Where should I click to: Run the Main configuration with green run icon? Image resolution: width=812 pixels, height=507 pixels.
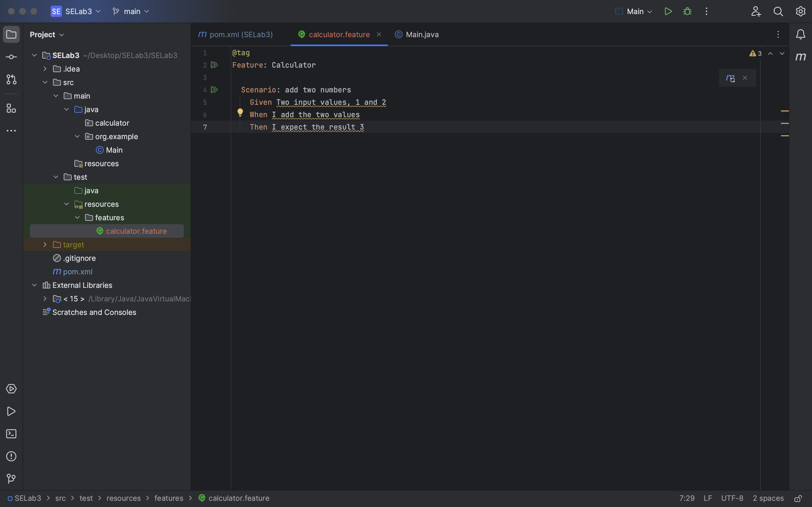click(x=668, y=11)
